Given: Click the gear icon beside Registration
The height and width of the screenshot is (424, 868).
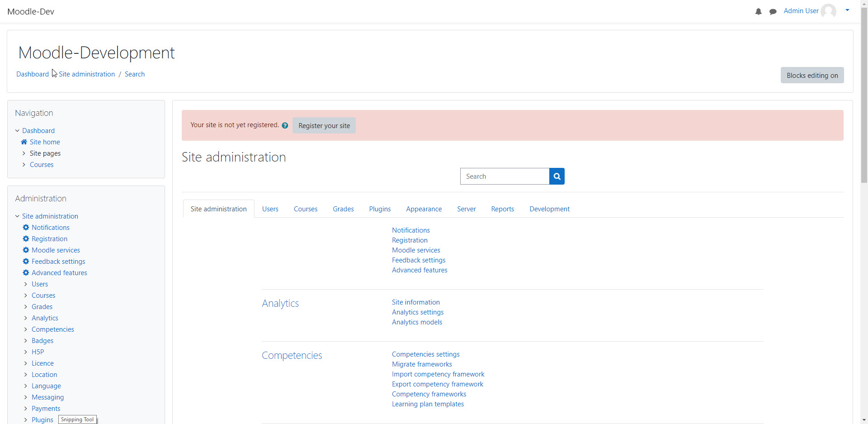Looking at the screenshot, I should pyautogui.click(x=26, y=238).
